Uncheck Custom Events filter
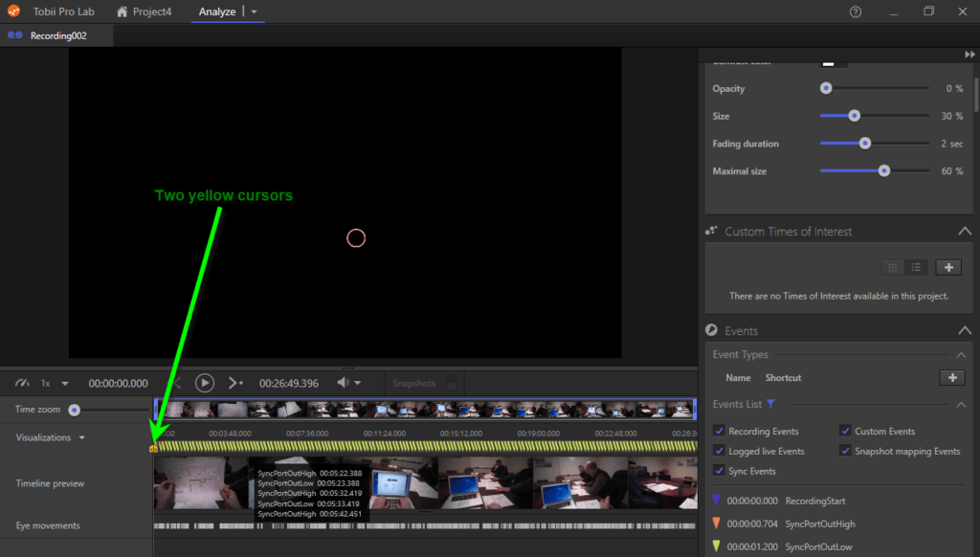This screenshot has width=980, height=557. tap(845, 431)
